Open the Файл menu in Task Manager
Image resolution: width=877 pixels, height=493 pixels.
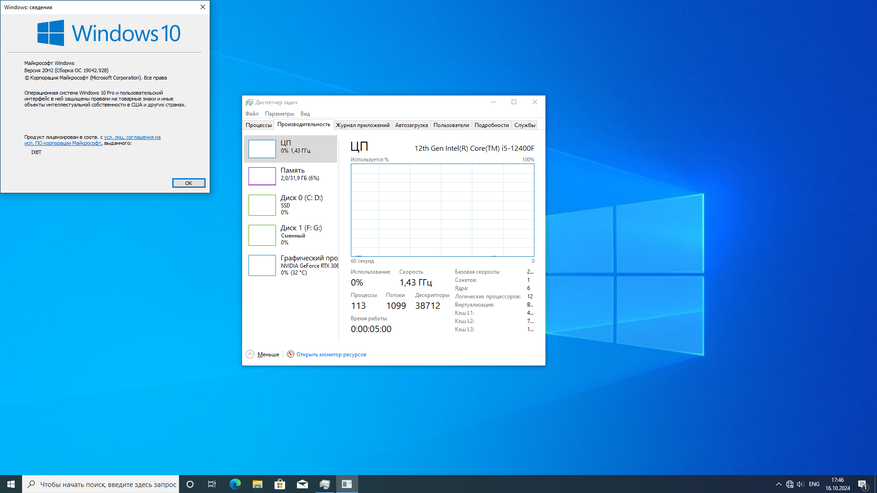pyautogui.click(x=252, y=114)
